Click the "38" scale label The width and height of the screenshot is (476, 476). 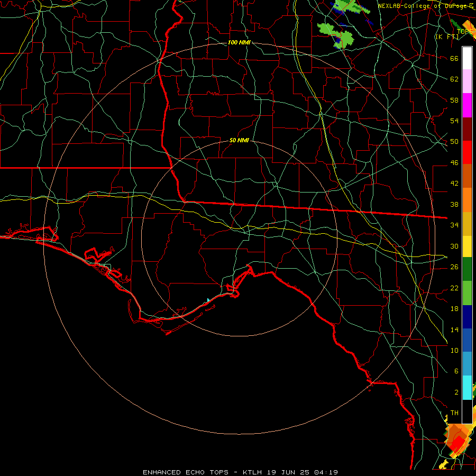(x=454, y=204)
